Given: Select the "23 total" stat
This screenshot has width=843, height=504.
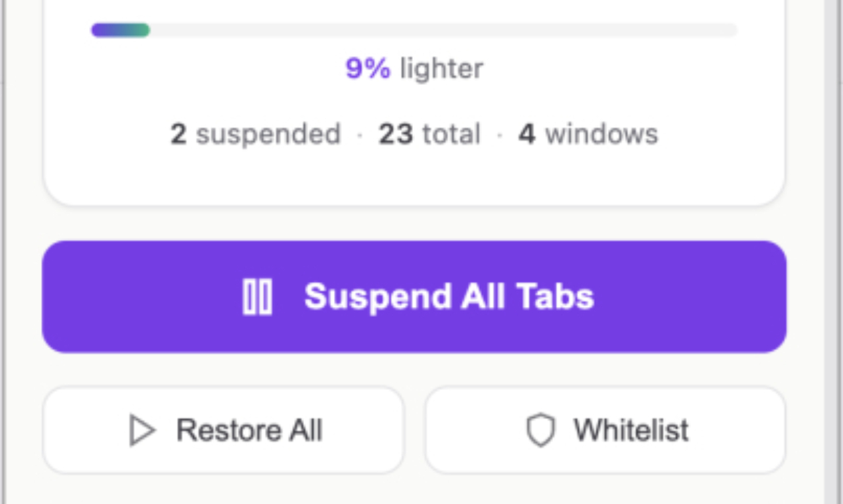Looking at the screenshot, I should tap(429, 134).
